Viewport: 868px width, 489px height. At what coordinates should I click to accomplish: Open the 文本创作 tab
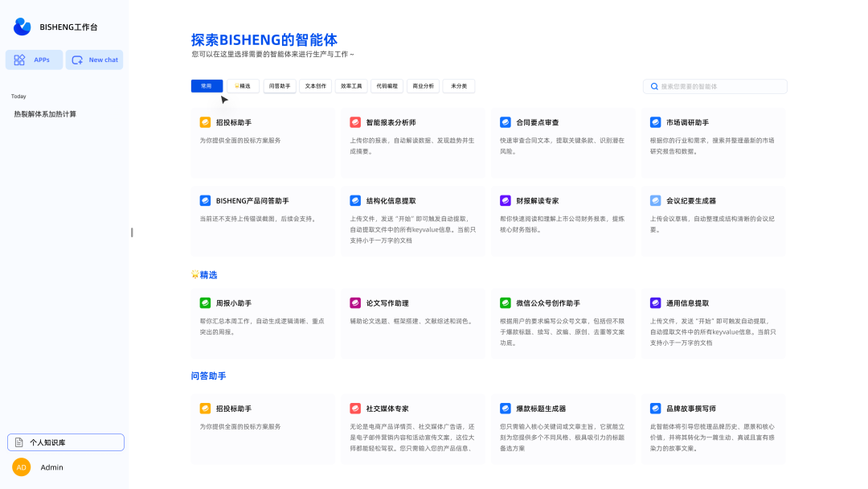tap(316, 86)
